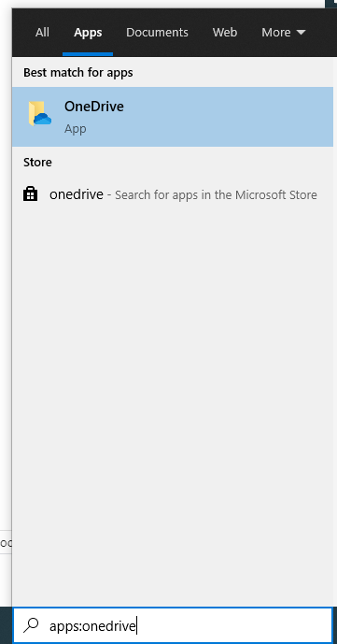Viewport: 337px width, 644px height.
Task: Click "Search for apps in the Microsoft Store"
Action: click(216, 194)
